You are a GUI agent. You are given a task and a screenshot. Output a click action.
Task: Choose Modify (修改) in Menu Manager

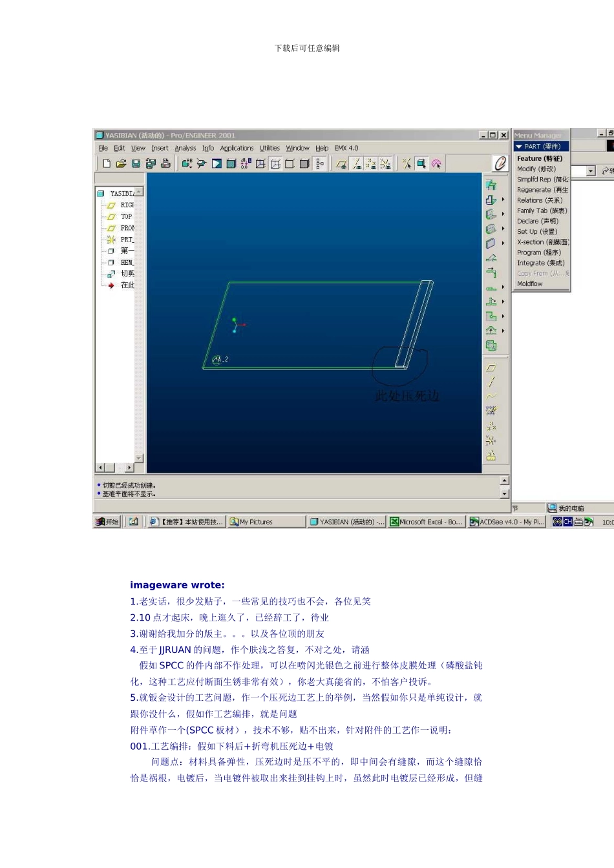tap(536, 169)
